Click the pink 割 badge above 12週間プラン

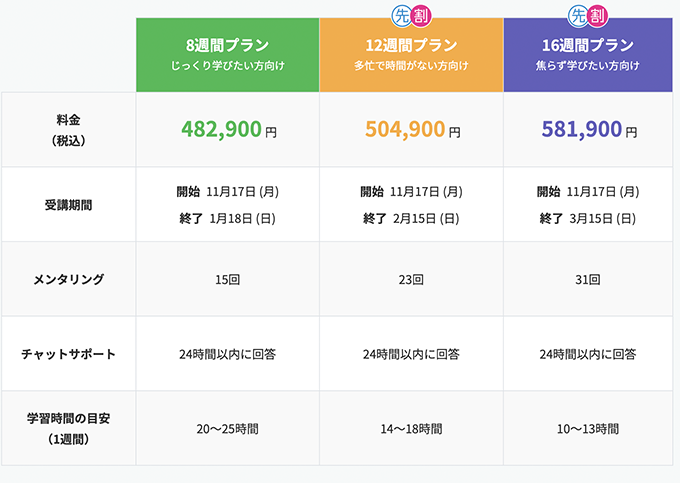pyautogui.click(x=422, y=15)
